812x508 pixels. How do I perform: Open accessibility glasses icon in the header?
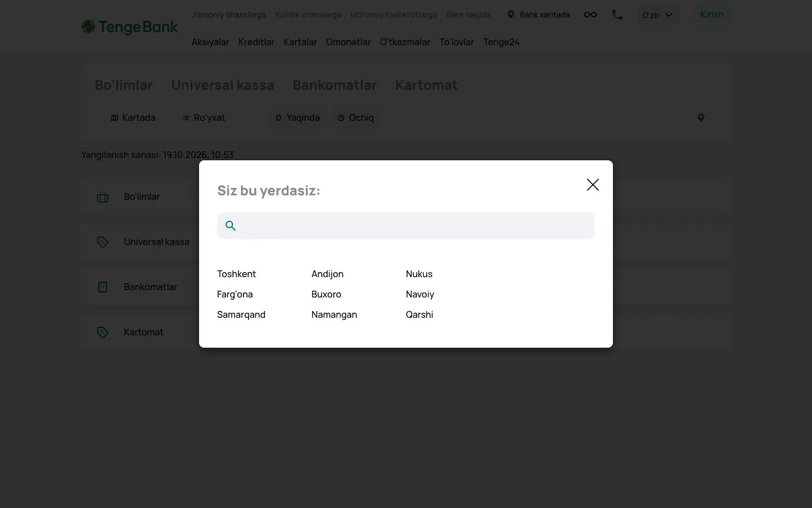click(x=590, y=15)
